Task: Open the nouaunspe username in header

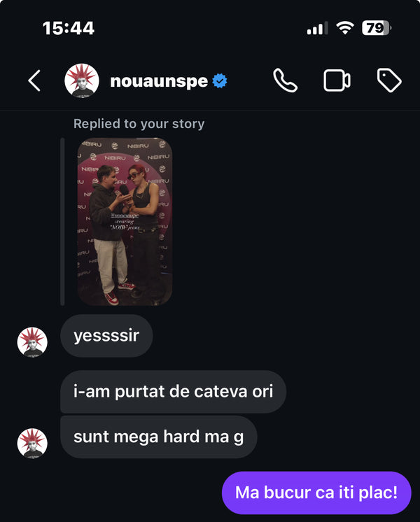Action: (x=159, y=81)
